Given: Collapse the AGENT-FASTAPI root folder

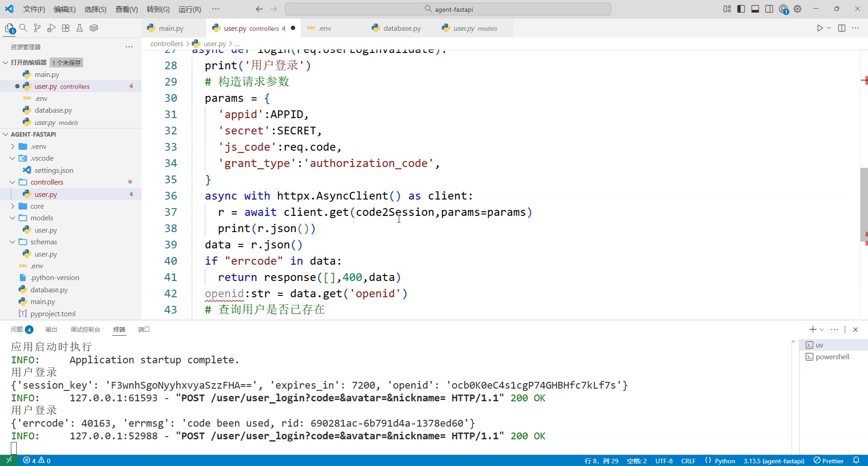Looking at the screenshot, I should click(x=5, y=134).
